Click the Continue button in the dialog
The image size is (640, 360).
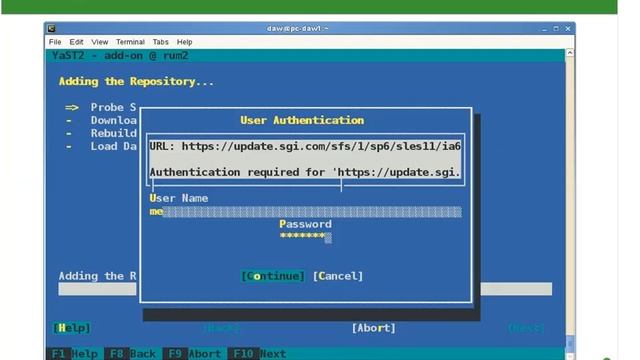273,276
